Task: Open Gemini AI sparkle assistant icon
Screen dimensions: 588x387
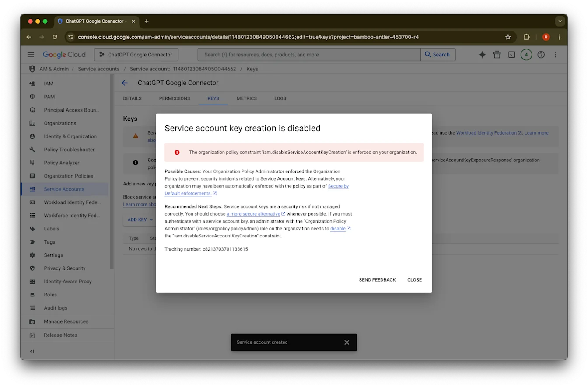Action: click(482, 55)
